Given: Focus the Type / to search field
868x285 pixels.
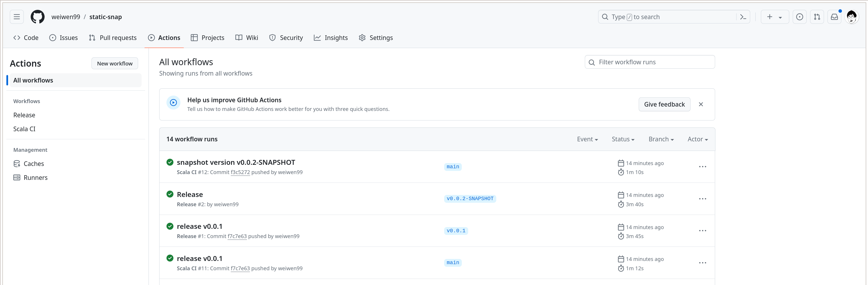Looking at the screenshot, I should coord(673,17).
